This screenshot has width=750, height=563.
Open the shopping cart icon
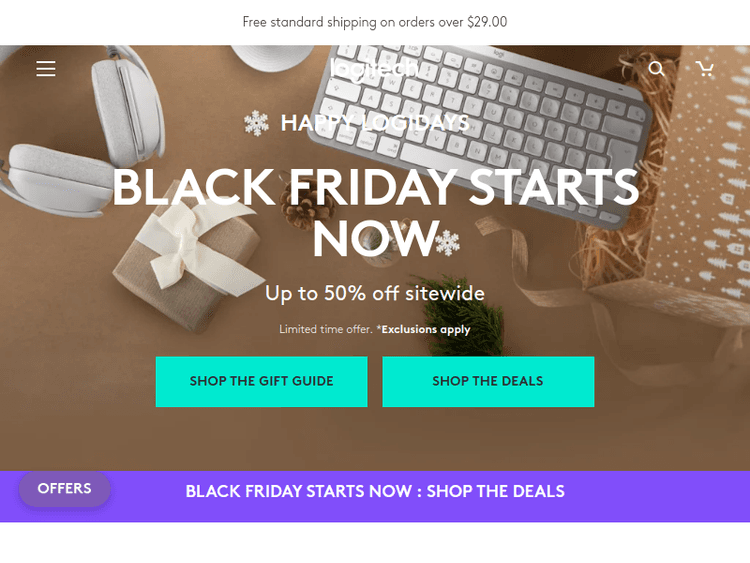click(x=705, y=68)
